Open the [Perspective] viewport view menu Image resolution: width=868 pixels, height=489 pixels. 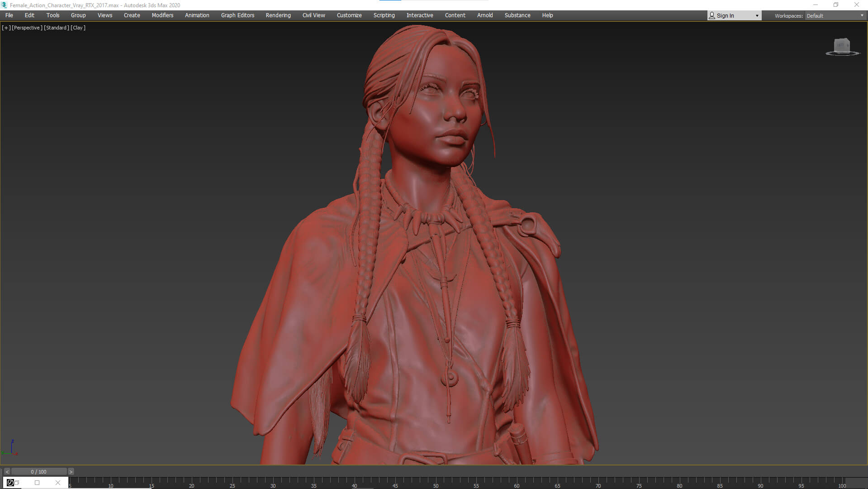coord(27,28)
